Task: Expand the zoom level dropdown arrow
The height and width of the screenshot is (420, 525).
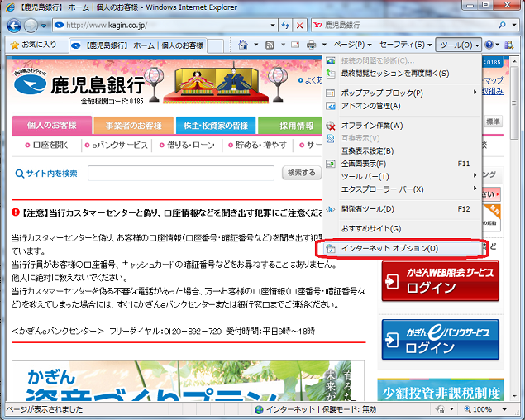Action: (504, 409)
